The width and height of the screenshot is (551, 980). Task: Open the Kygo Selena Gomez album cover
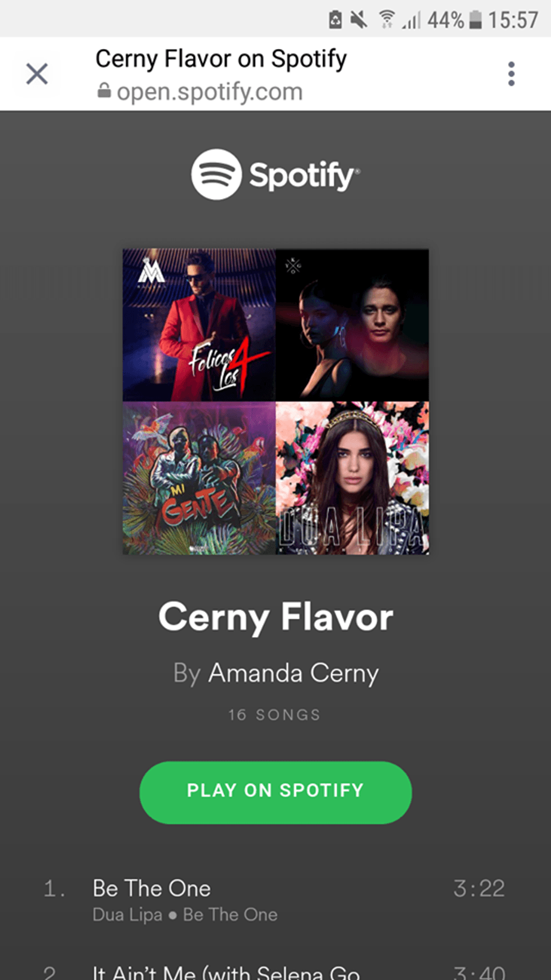click(353, 325)
